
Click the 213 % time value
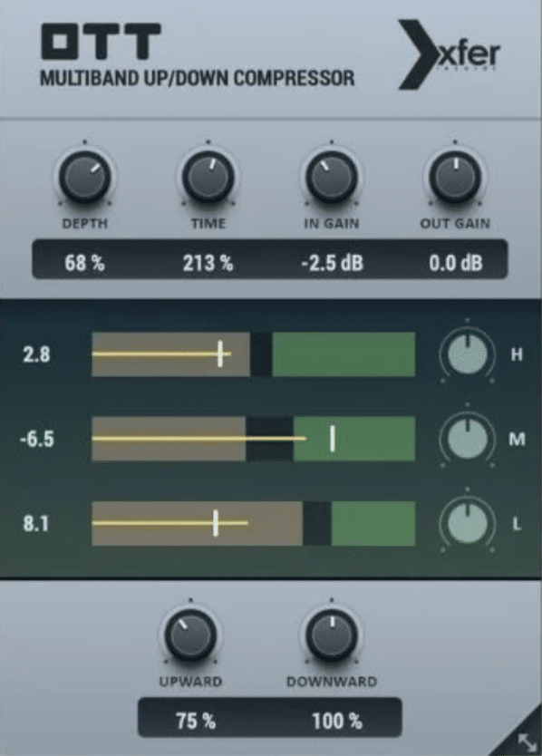click(x=208, y=263)
